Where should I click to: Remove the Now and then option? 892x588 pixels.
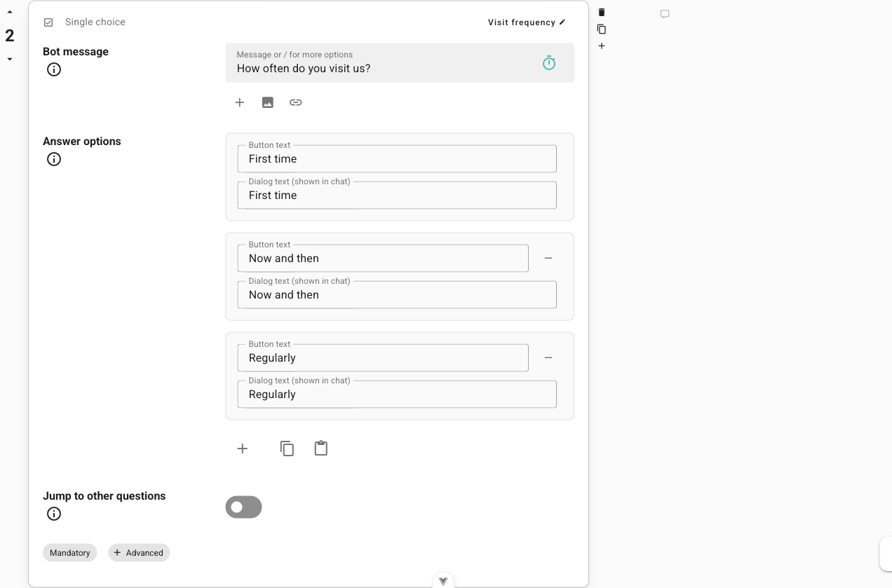tap(548, 258)
